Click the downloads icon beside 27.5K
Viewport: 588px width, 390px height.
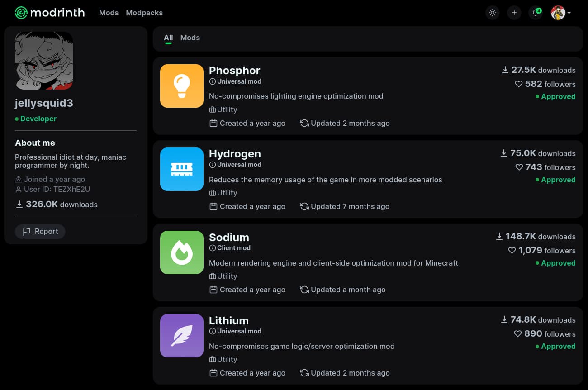point(505,70)
